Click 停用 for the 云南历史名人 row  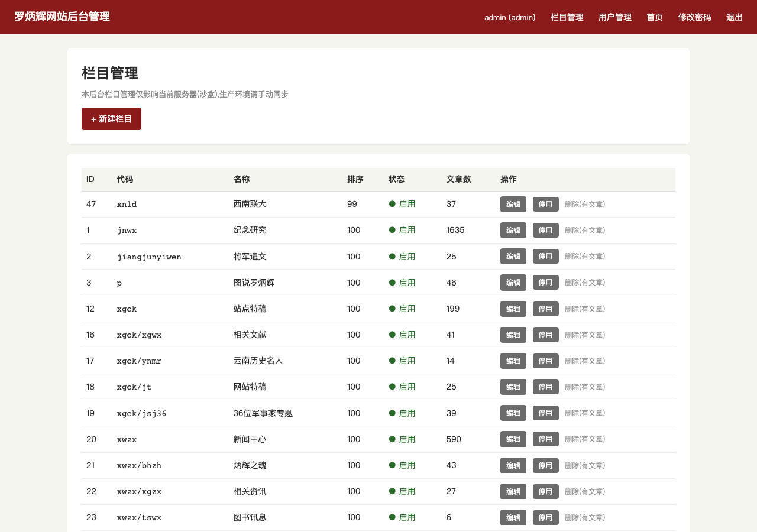point(546,361)
